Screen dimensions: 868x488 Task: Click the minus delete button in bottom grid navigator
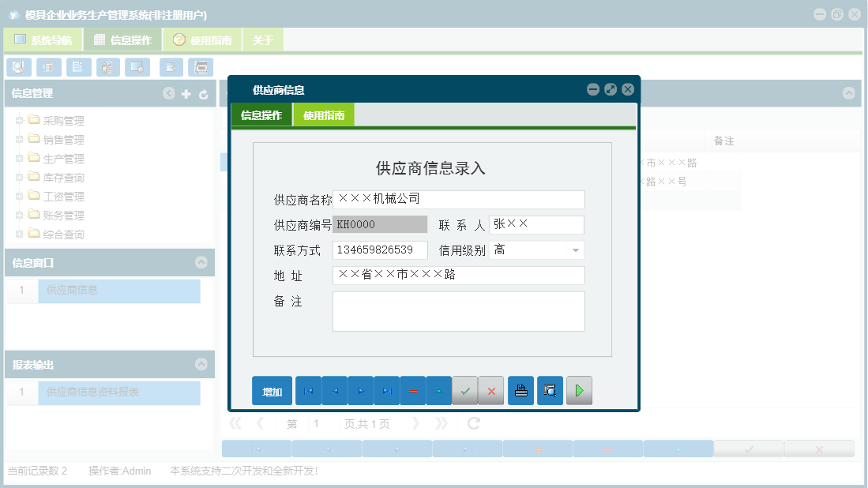pyautogui.click(x=608, y=449)
